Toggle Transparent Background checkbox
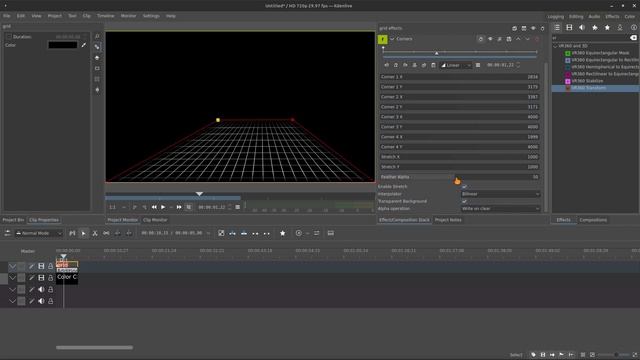 point(464,201)
